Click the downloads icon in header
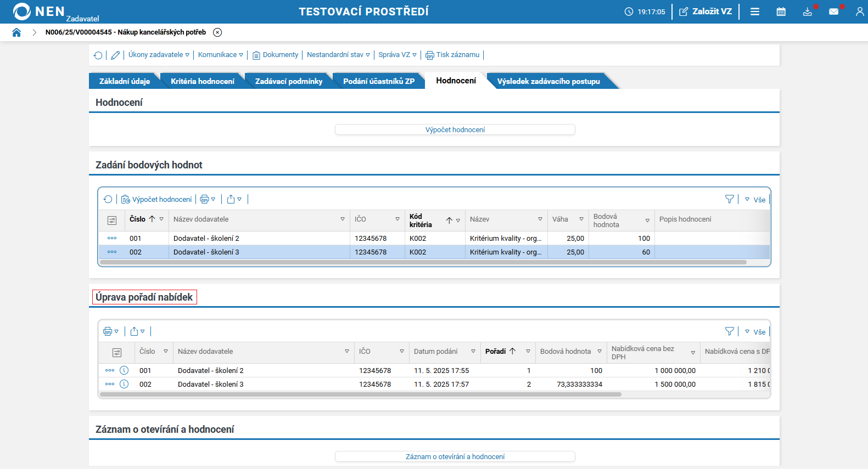Image resolution: width=868 pixels, height=469 pixels. [x=807, y=12]
